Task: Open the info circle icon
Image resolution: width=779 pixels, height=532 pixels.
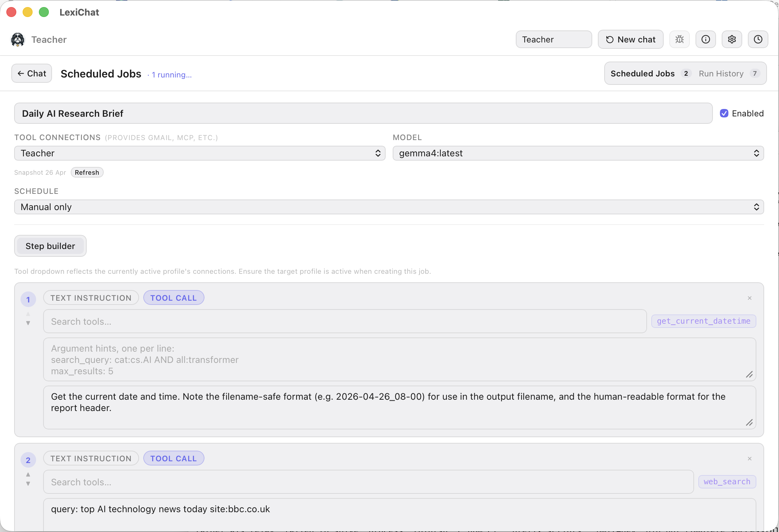Action: click(705, 39)
